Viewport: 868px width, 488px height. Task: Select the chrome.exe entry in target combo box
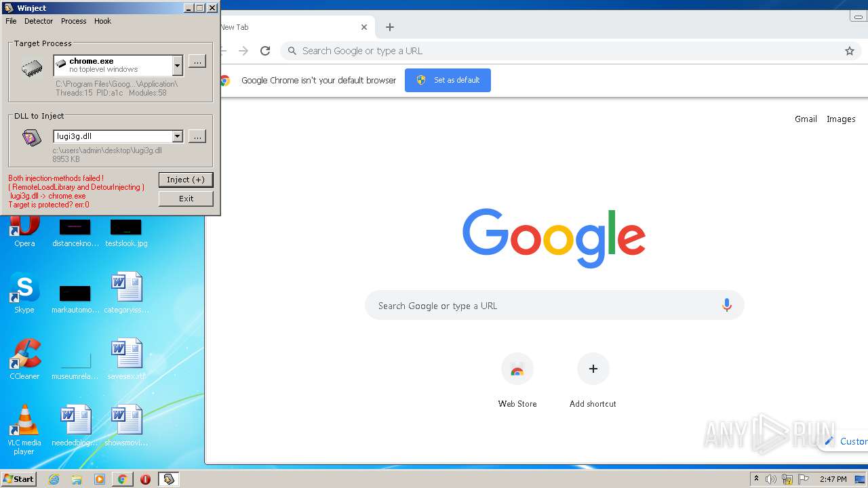point(113,65)
